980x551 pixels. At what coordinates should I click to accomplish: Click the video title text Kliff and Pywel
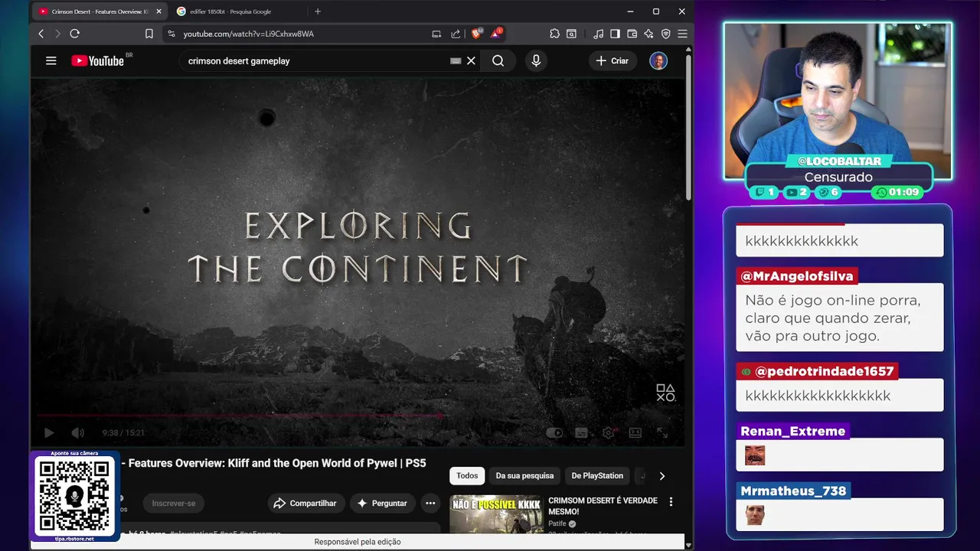[x=277, y=463]
